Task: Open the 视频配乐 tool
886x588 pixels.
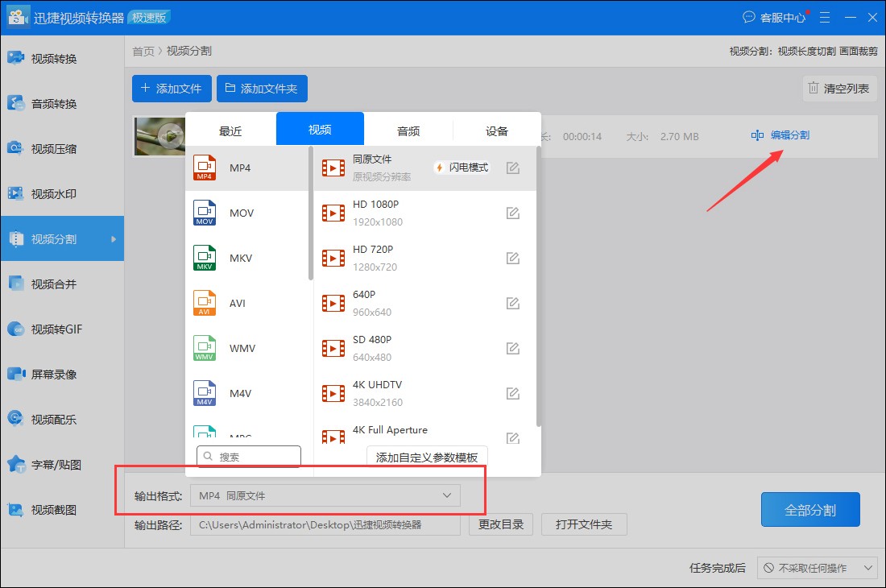Action: click(62, 419)
